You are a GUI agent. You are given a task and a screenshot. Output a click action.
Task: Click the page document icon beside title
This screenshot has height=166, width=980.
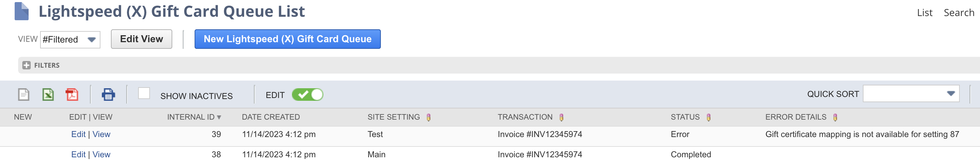22,12
